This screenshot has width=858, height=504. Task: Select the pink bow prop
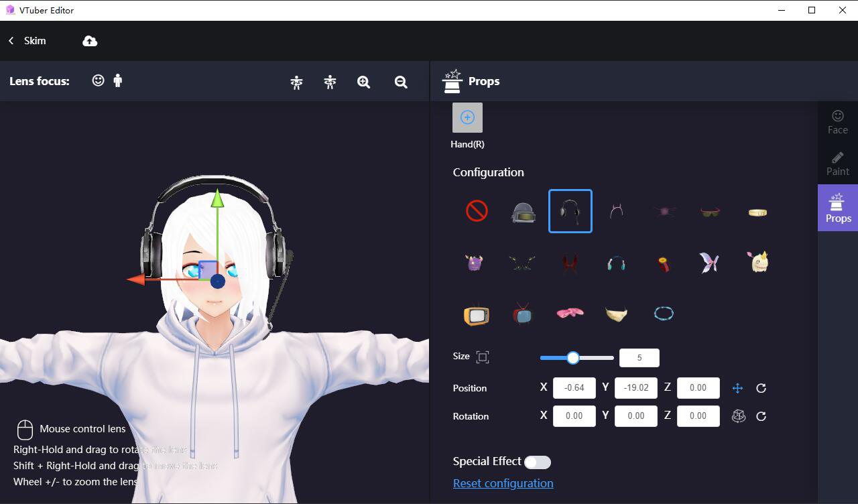570,313
